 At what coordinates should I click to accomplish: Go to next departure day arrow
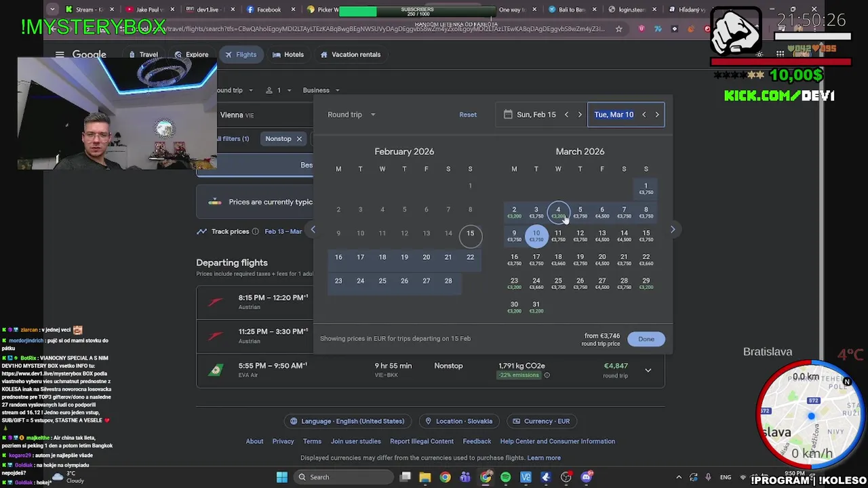(x=580, y=115)
